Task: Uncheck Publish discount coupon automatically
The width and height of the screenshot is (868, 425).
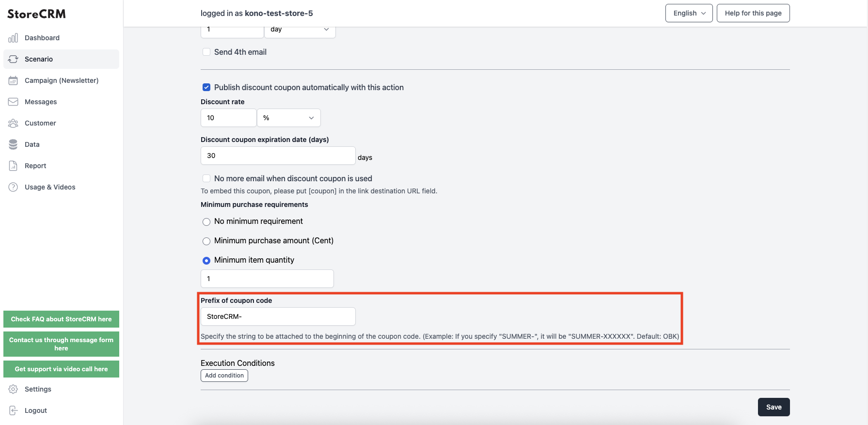Action: (x=206, y=87)
